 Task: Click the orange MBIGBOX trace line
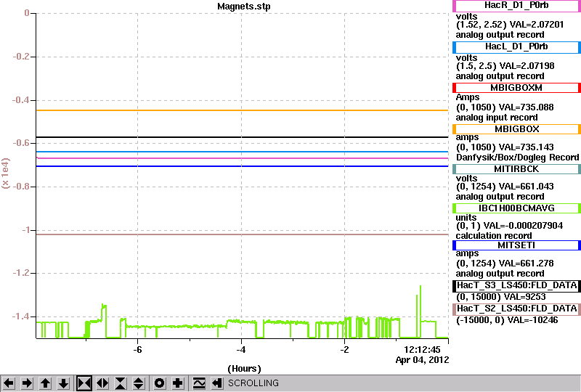pyautogui.click(x=242, y=110)
